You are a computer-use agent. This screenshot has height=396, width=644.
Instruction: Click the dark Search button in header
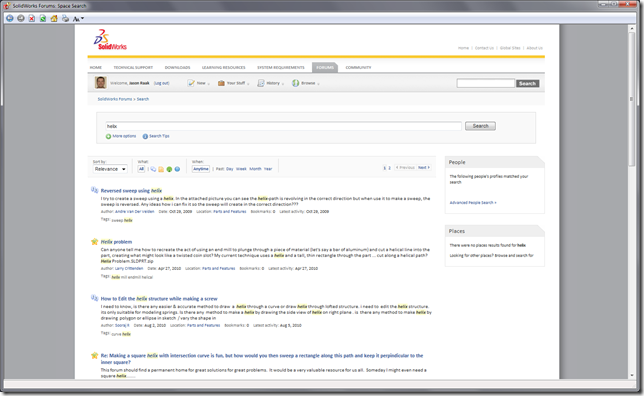click(527, 83)
